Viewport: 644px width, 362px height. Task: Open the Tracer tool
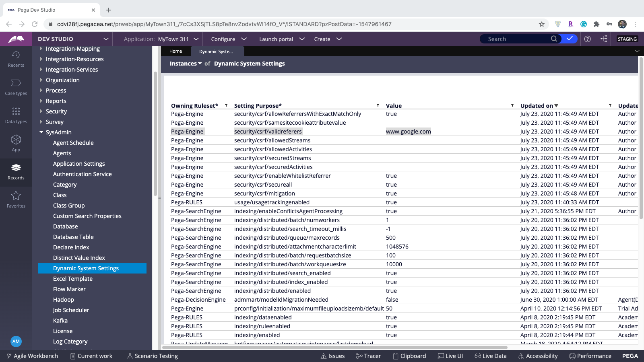coord(368,356)
